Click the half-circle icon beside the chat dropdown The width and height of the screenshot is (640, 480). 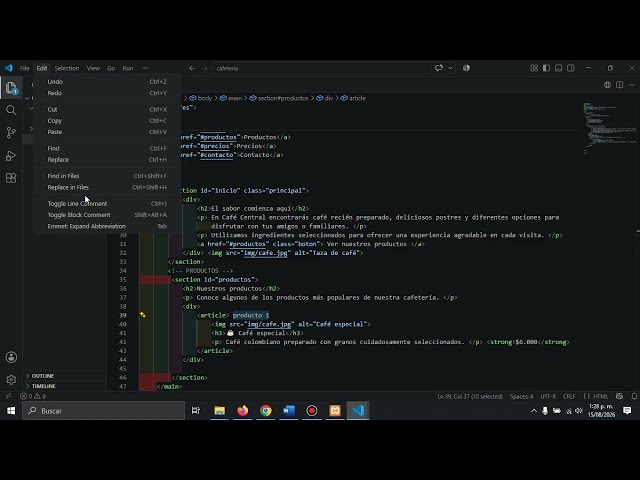pos(466,68)
